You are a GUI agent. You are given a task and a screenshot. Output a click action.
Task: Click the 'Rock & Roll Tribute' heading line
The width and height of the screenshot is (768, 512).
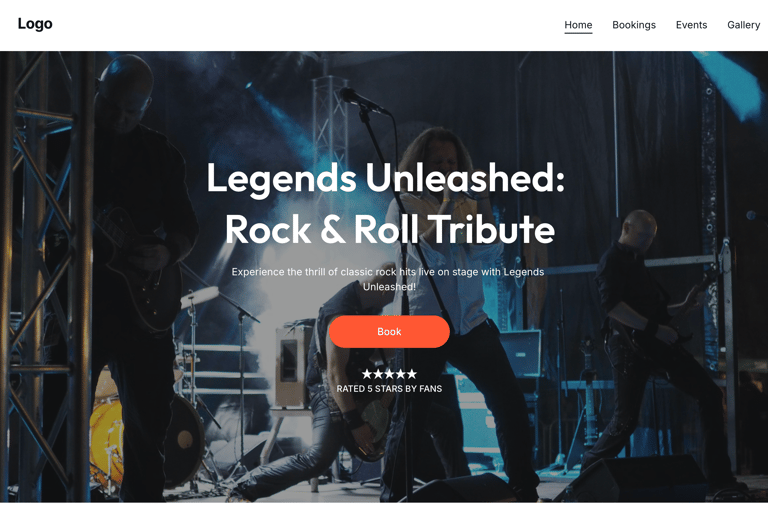(389, 229)
